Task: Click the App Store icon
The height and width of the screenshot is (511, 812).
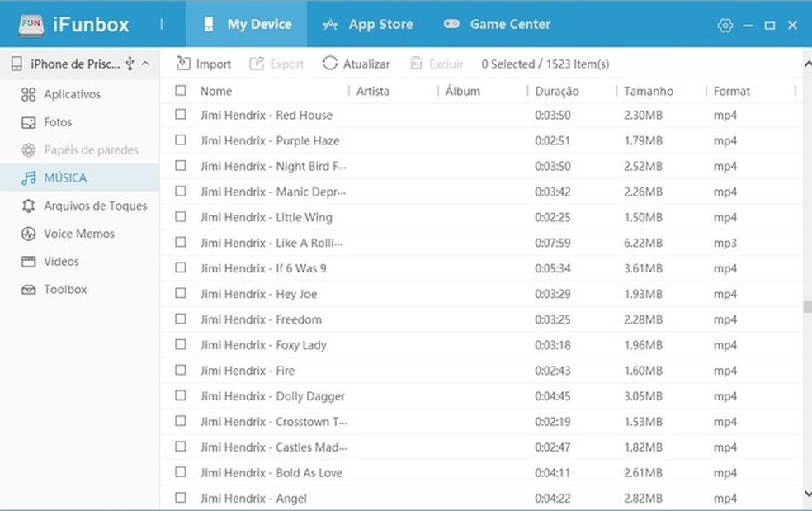Action: 330,25
